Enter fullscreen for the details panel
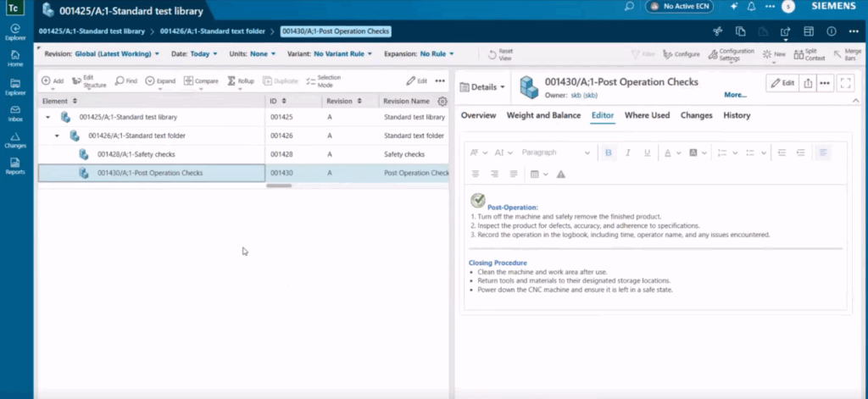This screenshot has width=868, height=399. (845, 83)
